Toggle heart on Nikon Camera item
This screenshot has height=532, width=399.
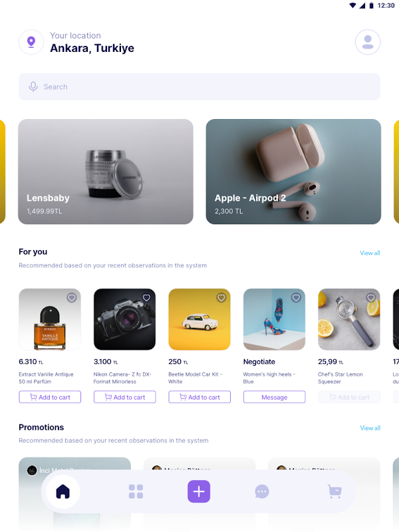click(x=146, y=298)
